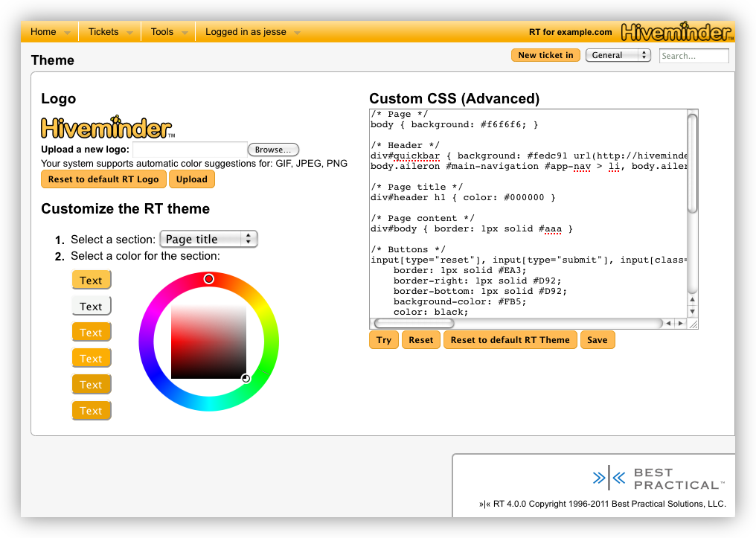Click the Browse... button
The image size is (756, 538).
(x=273, y=150)
